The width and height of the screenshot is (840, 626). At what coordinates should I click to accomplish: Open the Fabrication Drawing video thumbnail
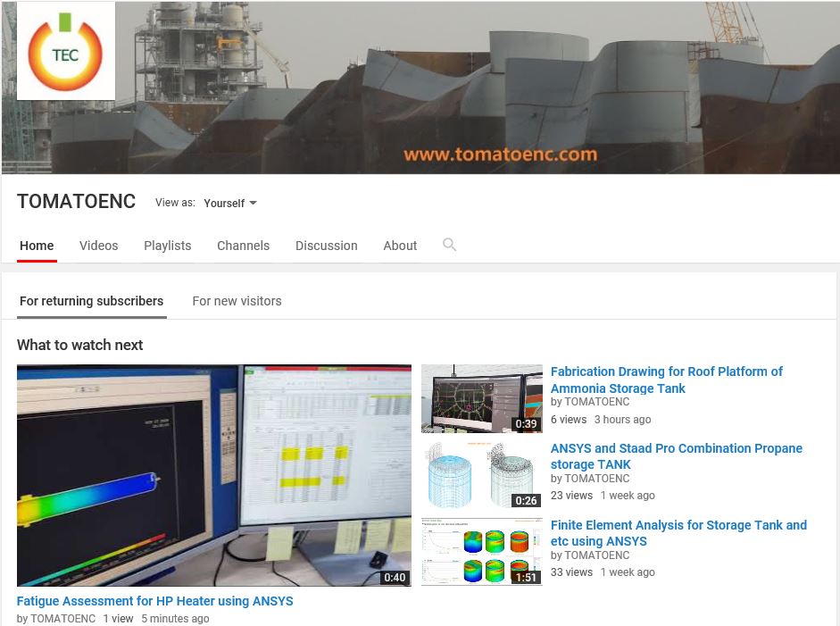coord(482,399)
